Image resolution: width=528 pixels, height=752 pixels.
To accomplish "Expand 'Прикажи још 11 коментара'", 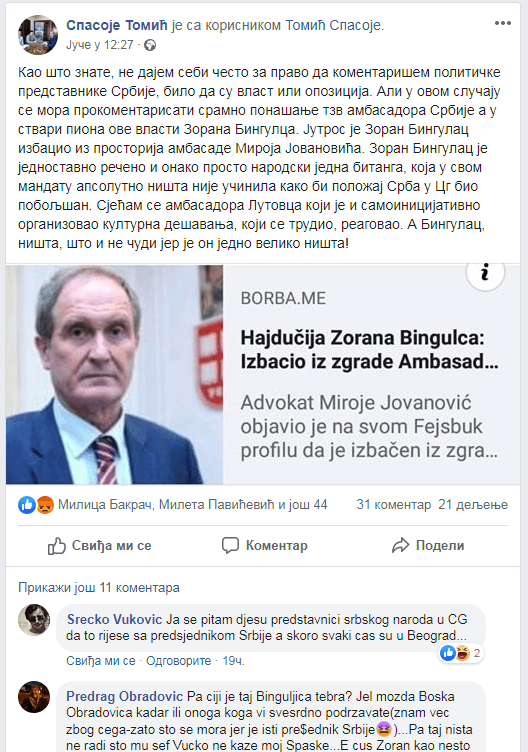I will pos(99,588).
